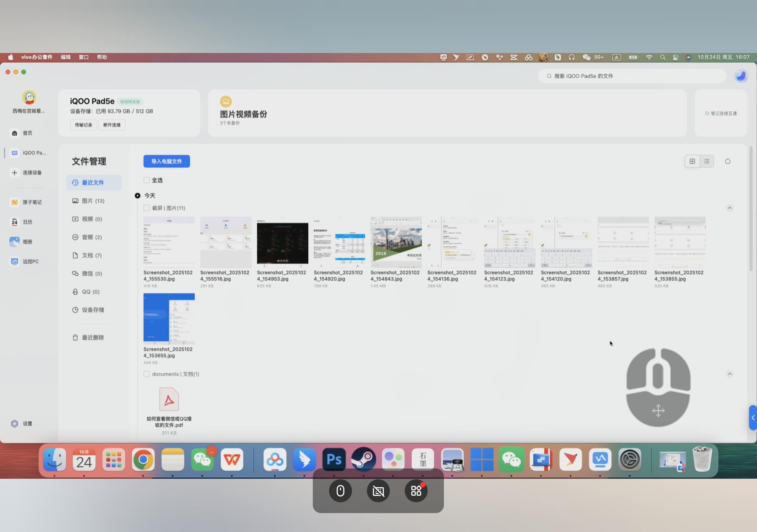This screenshot has width=757, height=532.
Task: Click the 图片视频备份 backup icon
Action: pyautogui.click(x=226, y=102)
